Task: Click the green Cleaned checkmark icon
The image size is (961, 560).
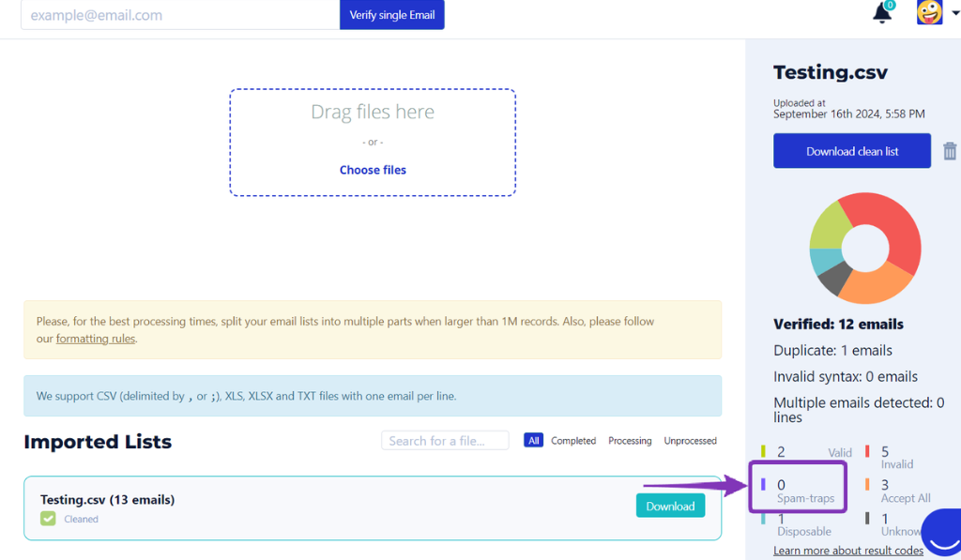Action: pos(48,519)
